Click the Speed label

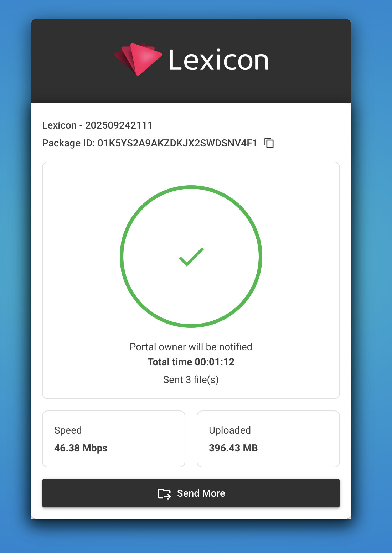[x=68, y=430]
